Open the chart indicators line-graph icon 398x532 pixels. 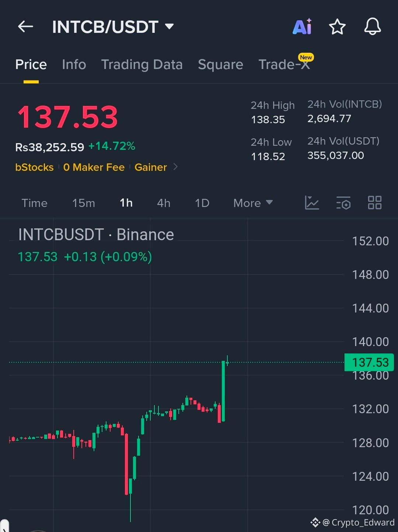[312, 203]
